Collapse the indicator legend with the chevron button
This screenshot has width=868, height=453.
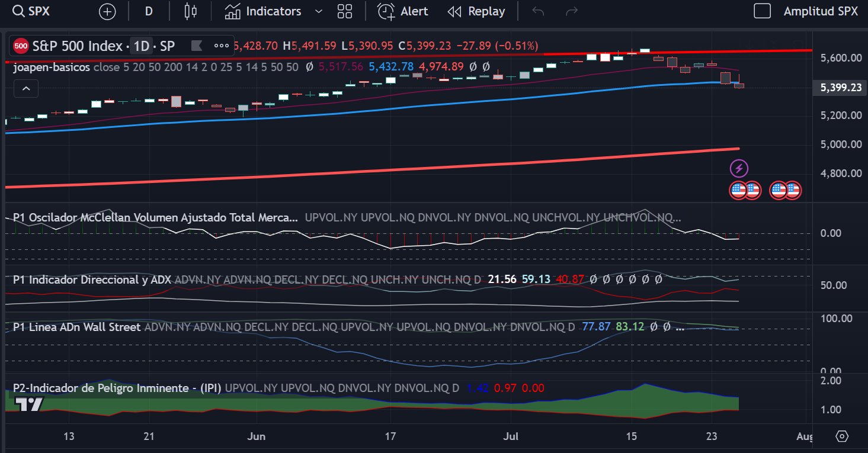pyautogui.click(x=26, y=89)
